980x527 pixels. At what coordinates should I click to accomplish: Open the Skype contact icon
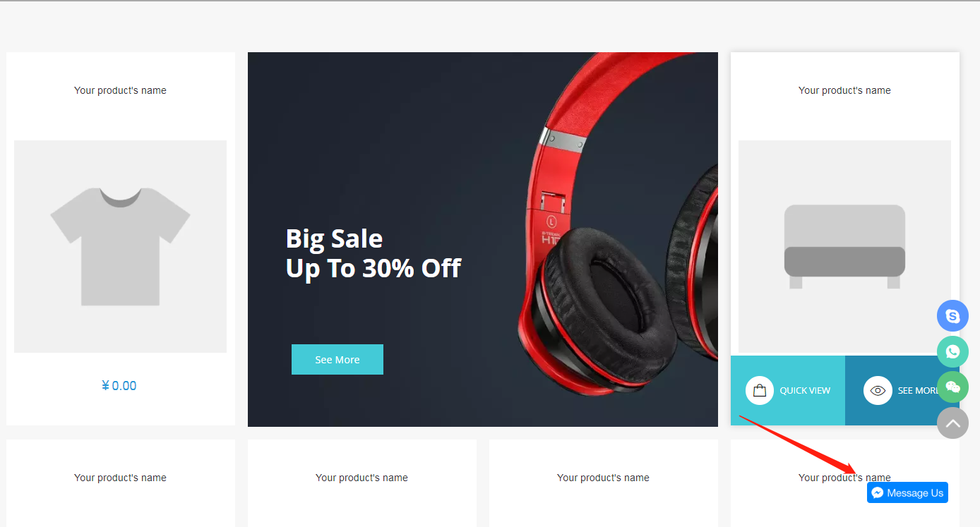pos(952,316)
